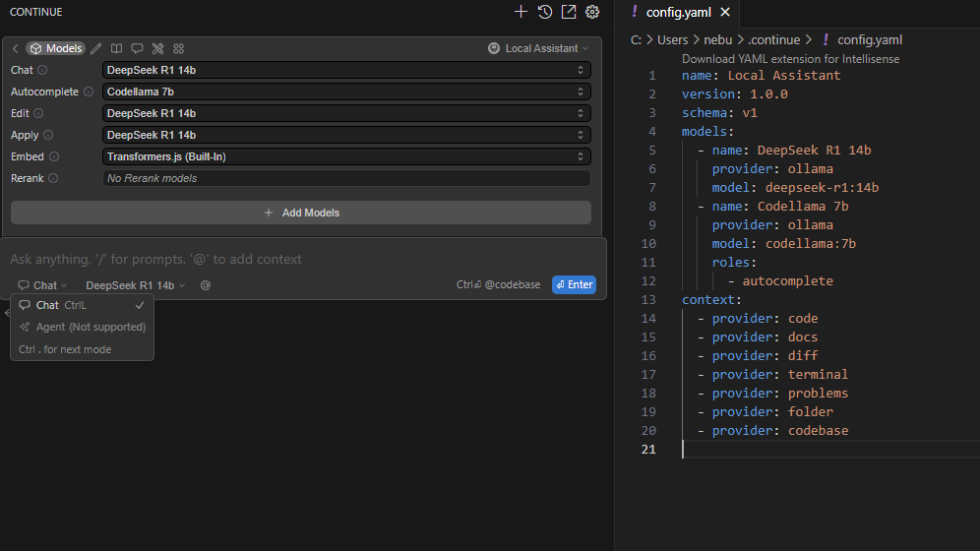Collapse toolbar with the back chevron
The image size is (980, 551).
tap(15, 49)
